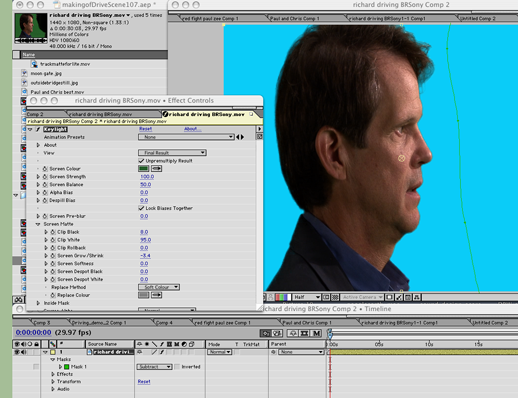This screenshot has height=398, width=518.
Task: Toggle the Clip Black stopwatch
Action: [53, 232]
